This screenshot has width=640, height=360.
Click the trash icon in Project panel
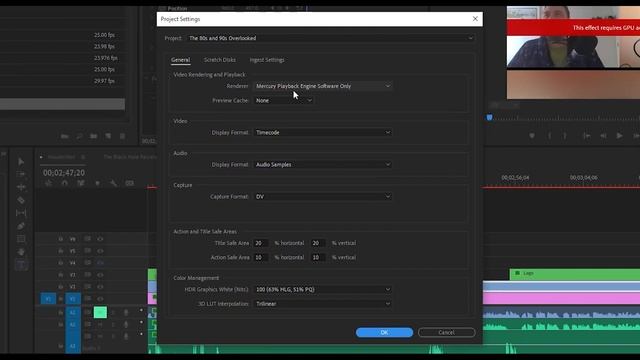pos(122,136)
